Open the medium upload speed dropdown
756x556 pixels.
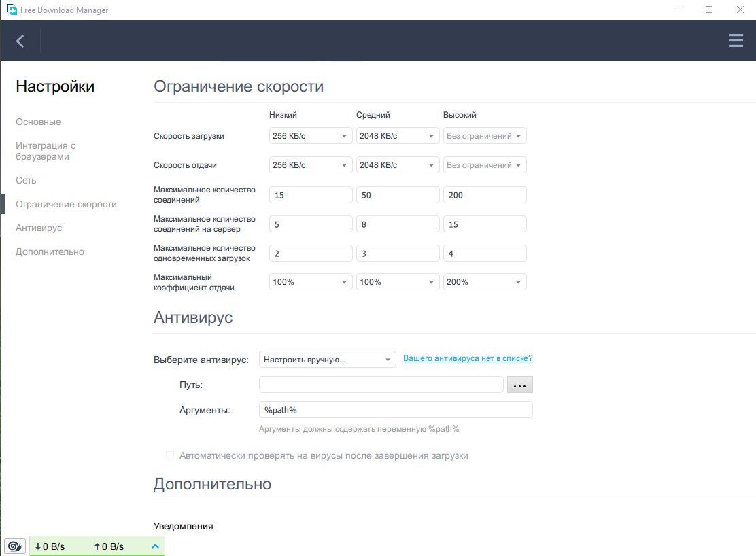[398, 165]
